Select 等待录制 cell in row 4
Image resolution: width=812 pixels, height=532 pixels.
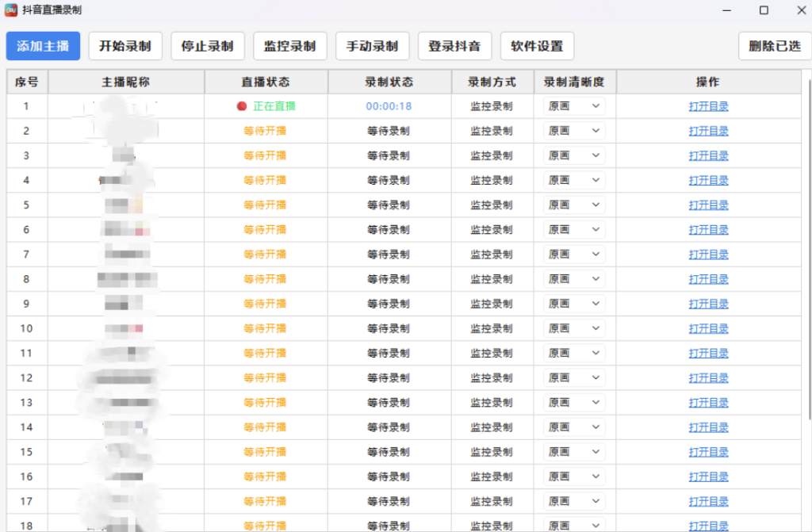(389, 180)
